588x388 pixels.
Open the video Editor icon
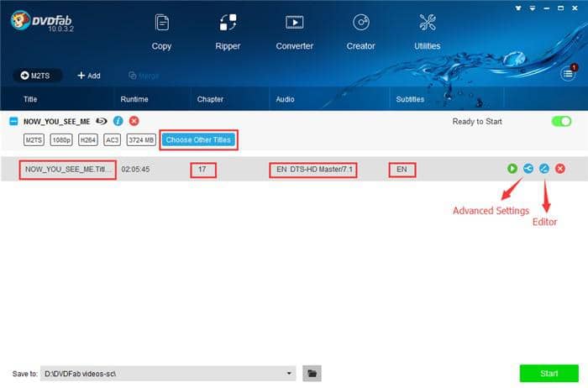point(544,169)
